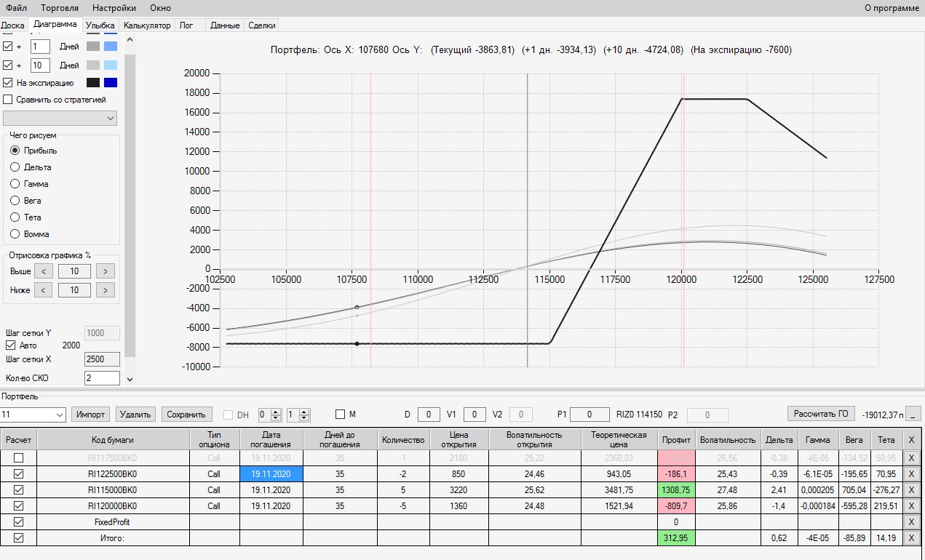This screenshot has width=925, height=560.
Task: Remove the RI122500BK0 row with X
Action: [913, 474]
